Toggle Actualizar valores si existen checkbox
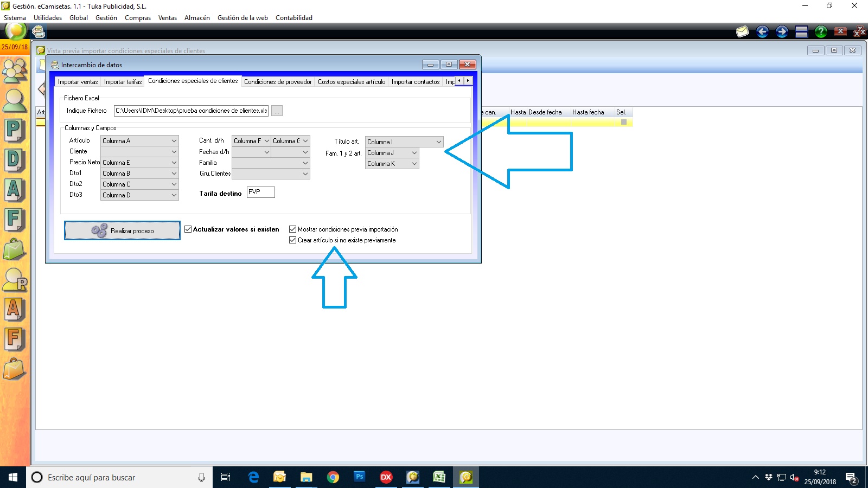Image resolution: width=868 pixels, height=488 pixels. [188, 229]
